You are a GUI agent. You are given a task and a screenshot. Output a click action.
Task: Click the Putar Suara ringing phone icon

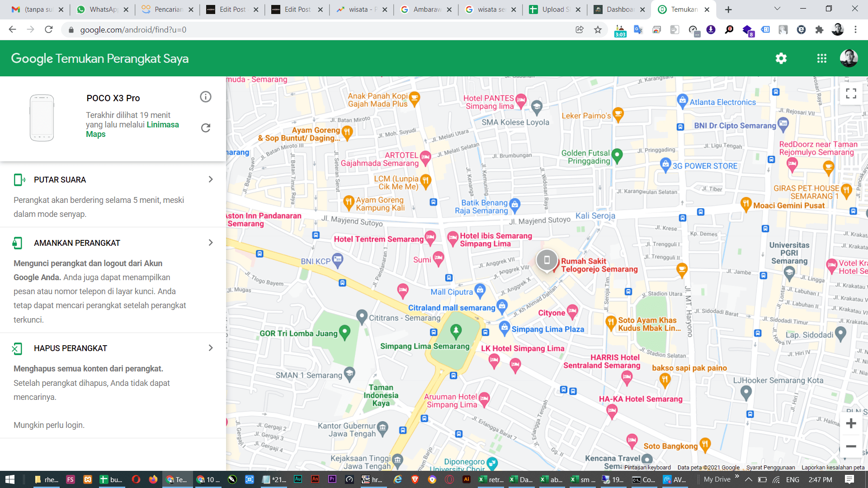(19, 179)
